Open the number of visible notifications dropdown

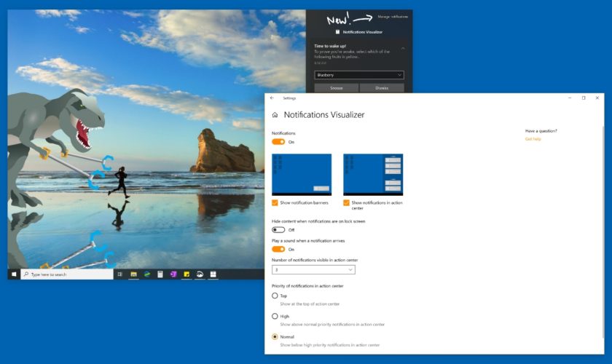(x=313, y=269)
